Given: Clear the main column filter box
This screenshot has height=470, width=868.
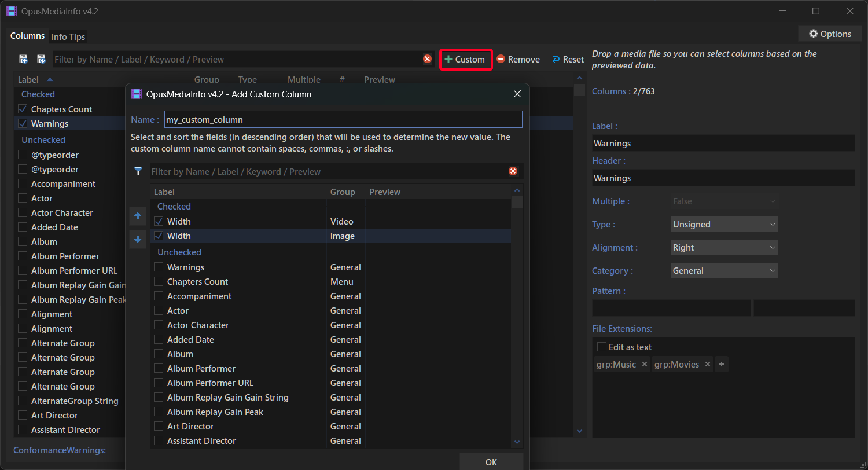Looking at the screenshot, I should [427, 59].
